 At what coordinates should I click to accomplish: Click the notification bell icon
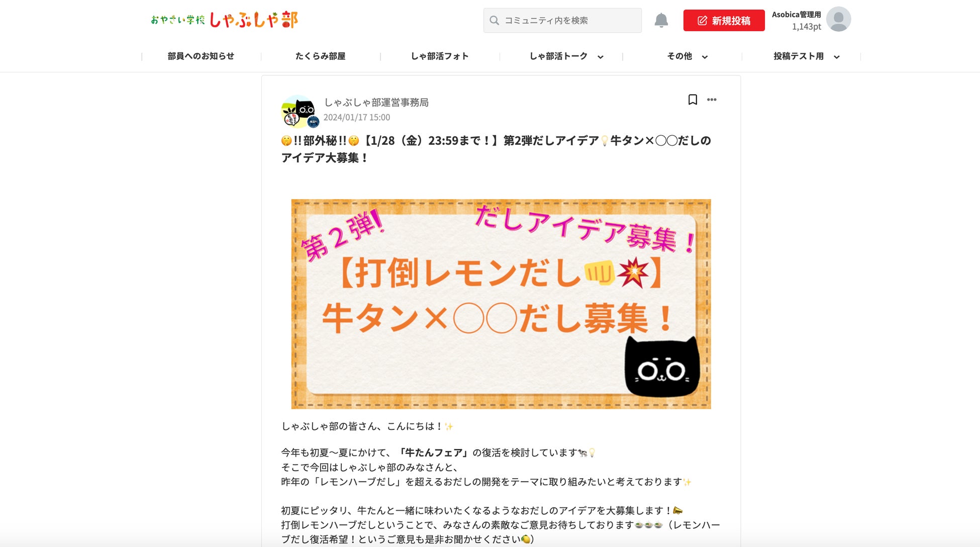661,21
